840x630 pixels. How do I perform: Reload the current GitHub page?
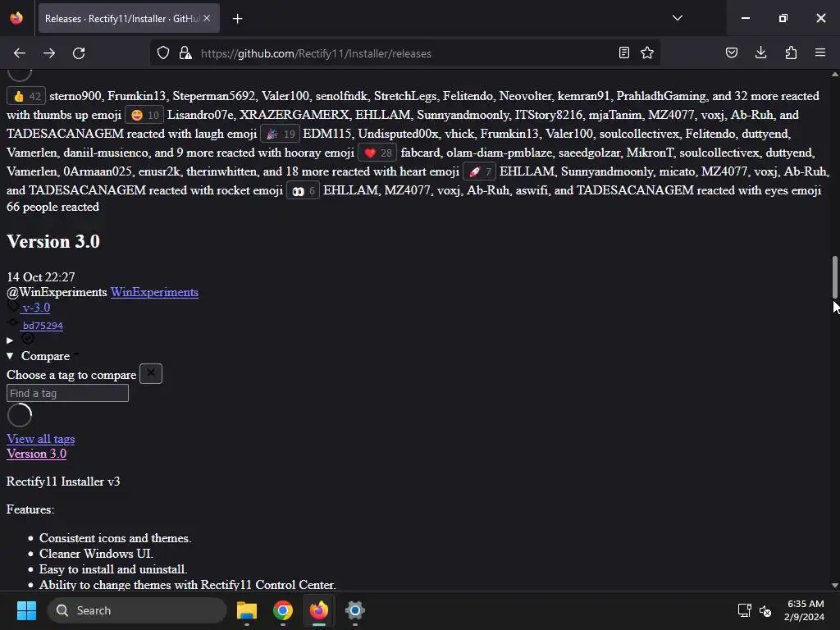[79, 53]
